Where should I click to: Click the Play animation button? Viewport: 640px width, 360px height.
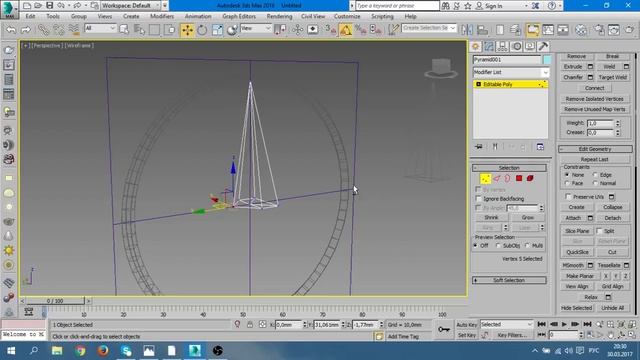pos(564,324)
